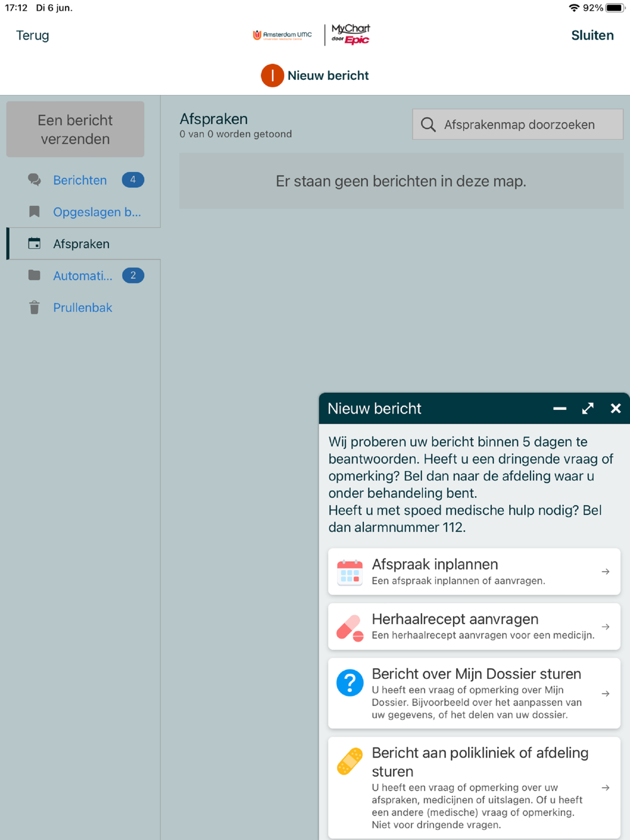Click the calendar icon beside Afspraken
Image resolution: width=630 pixels, height=840 pixels.
[35, 243]
